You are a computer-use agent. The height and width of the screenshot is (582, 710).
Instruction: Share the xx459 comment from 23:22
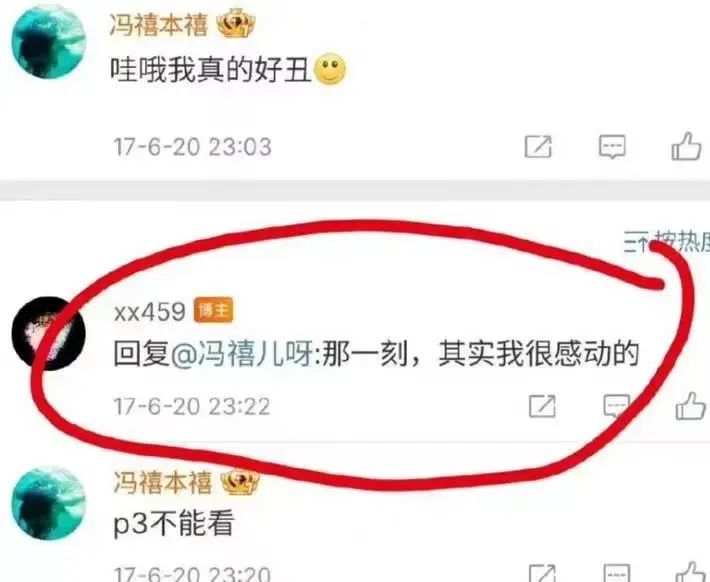point(542,406)
